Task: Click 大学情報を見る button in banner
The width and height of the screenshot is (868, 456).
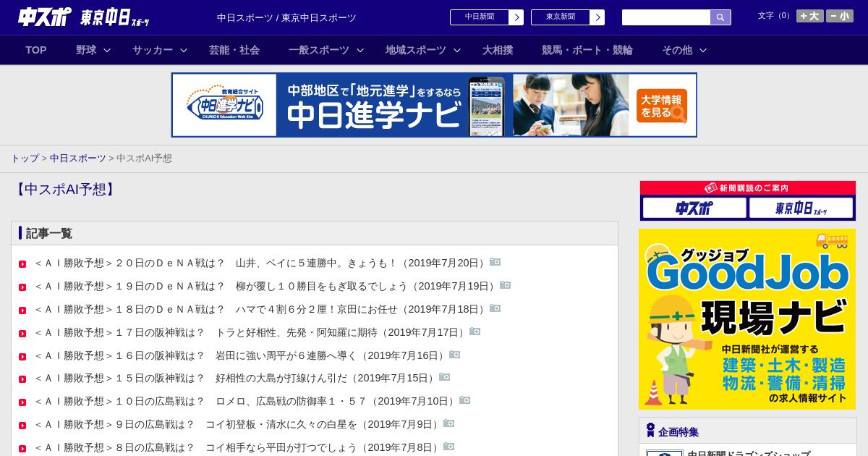Action: tap(662, 106)
